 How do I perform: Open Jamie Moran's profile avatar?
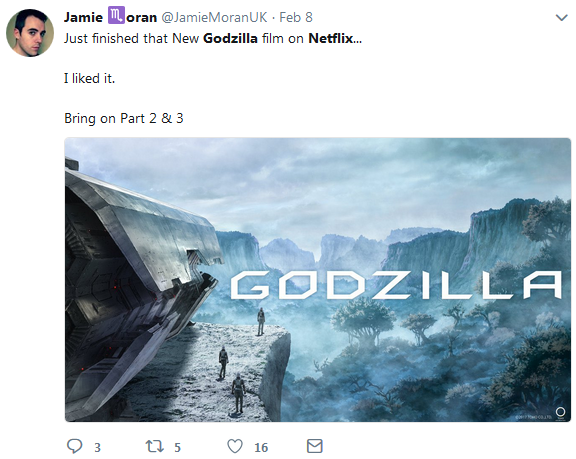click(30, 33)
